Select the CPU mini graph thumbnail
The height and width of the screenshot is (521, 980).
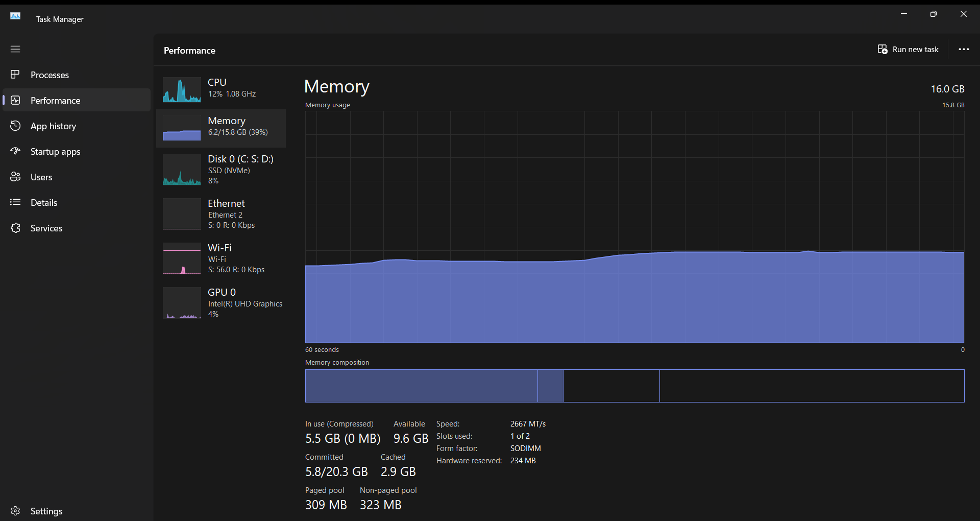point(182,89)
